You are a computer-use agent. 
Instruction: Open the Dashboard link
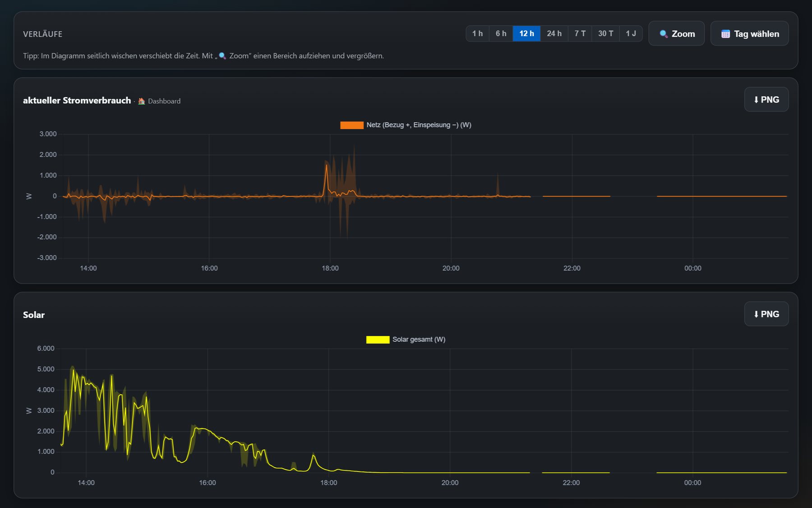coord(164,101)
